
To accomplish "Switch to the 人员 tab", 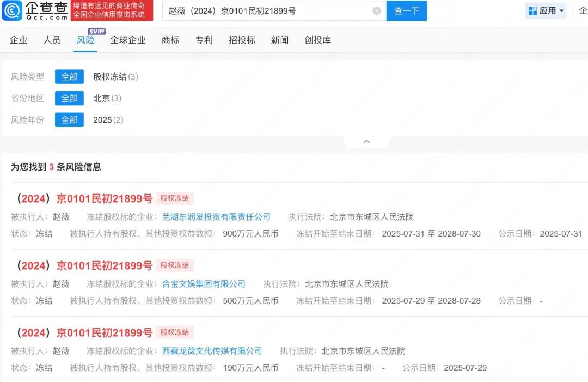I will pos(52,40).
